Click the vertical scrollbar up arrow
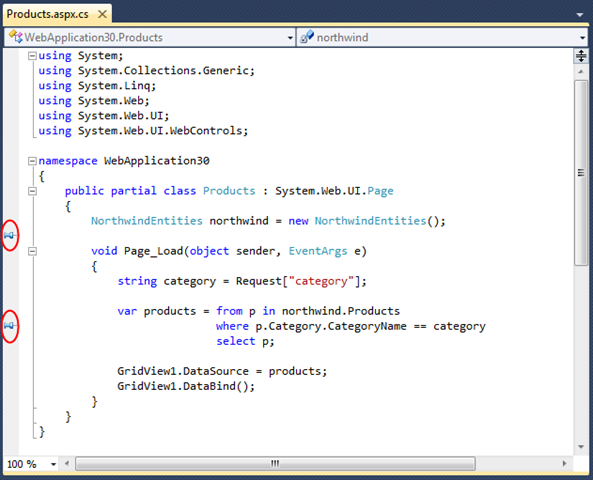The width and height of the screenshot is (593, 480). tap(581, 71)
